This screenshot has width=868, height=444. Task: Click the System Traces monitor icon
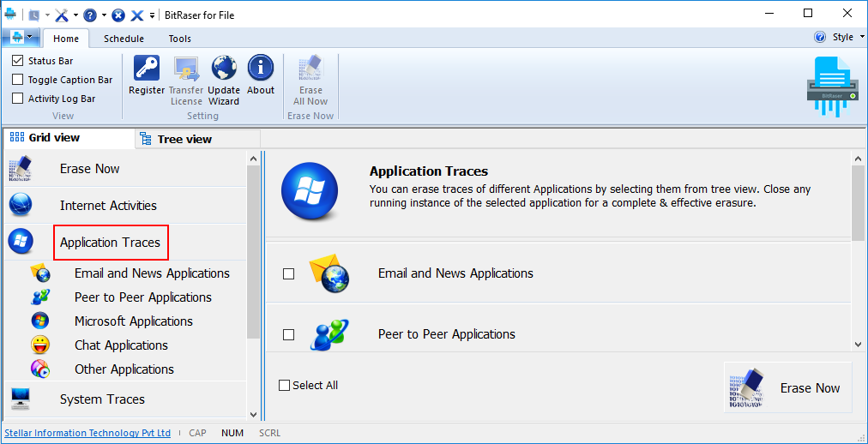(21, 399)
